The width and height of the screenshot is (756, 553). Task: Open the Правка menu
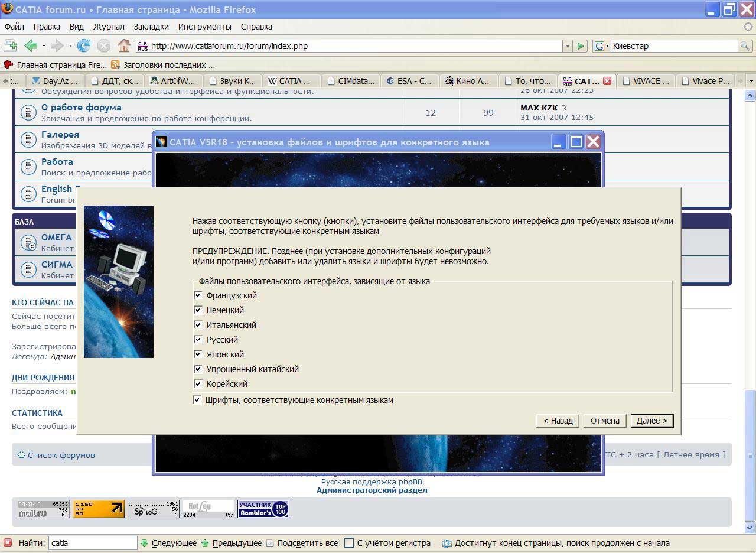47,27
